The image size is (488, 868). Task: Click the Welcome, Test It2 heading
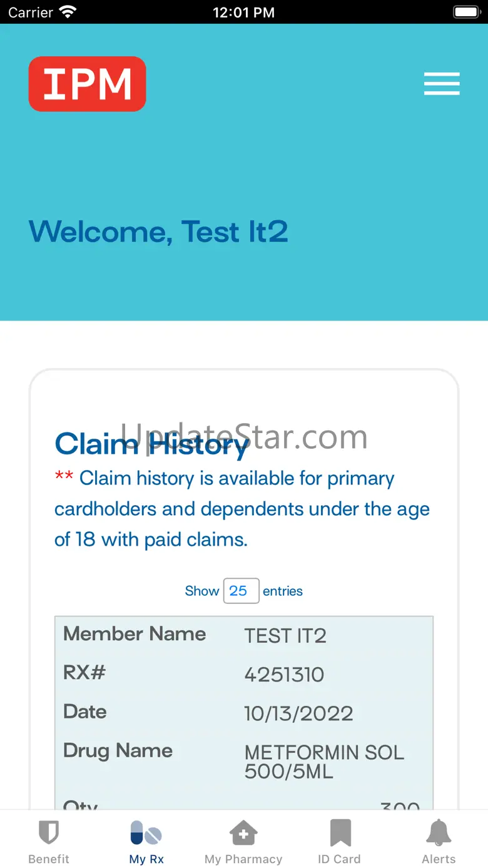pos(158,232)
